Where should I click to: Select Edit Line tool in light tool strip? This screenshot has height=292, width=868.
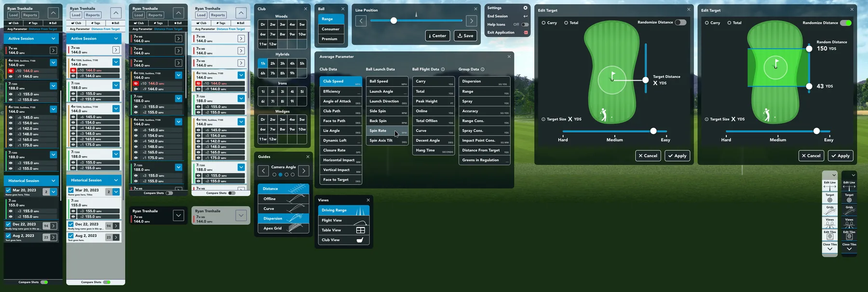[830, 185]
